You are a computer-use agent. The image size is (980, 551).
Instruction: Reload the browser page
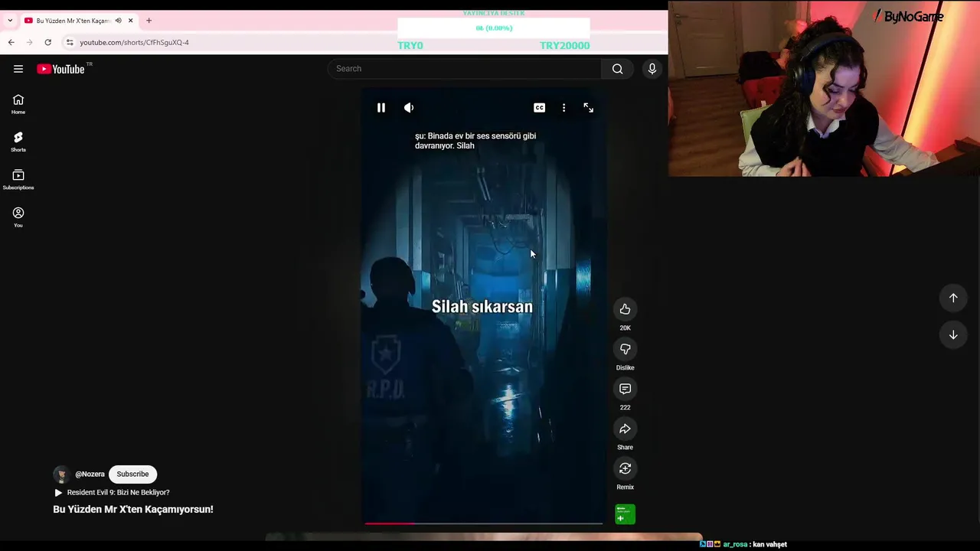[x=47, y=42]
